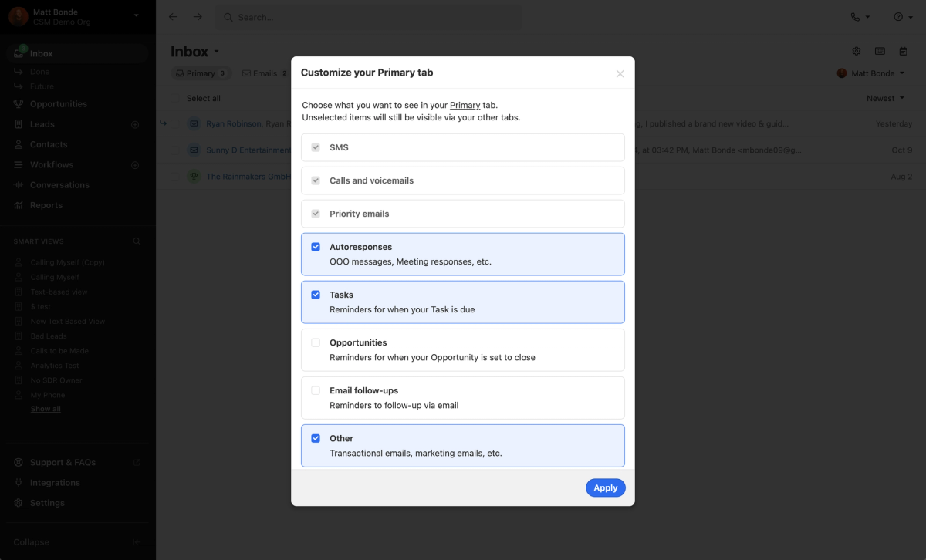Enable the Email follow-ups checkbox

[x=316, y=390]
